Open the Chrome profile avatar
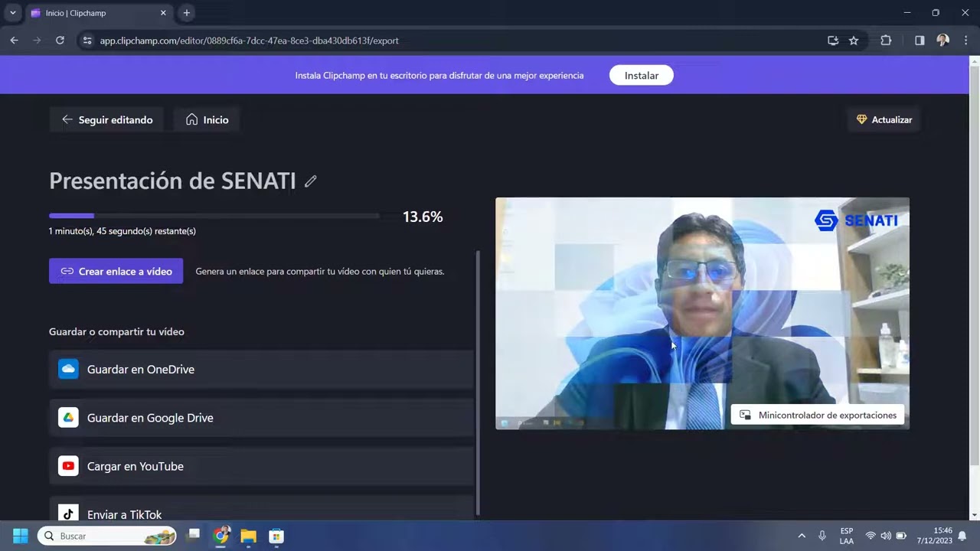The width and height of the screenshot is (980, 551). pos(942,41)
